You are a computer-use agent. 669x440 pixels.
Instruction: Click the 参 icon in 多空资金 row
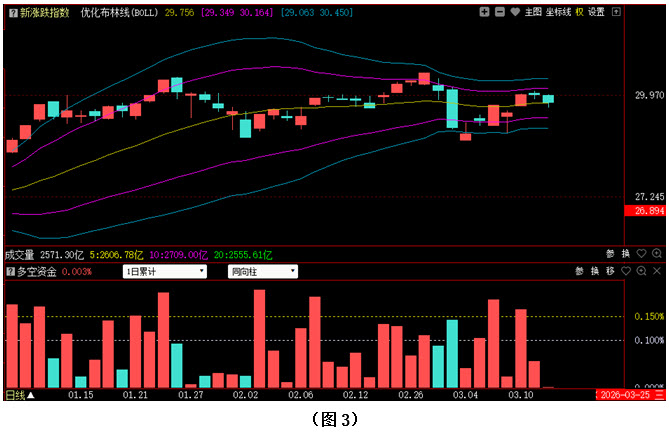pos(578,271)
